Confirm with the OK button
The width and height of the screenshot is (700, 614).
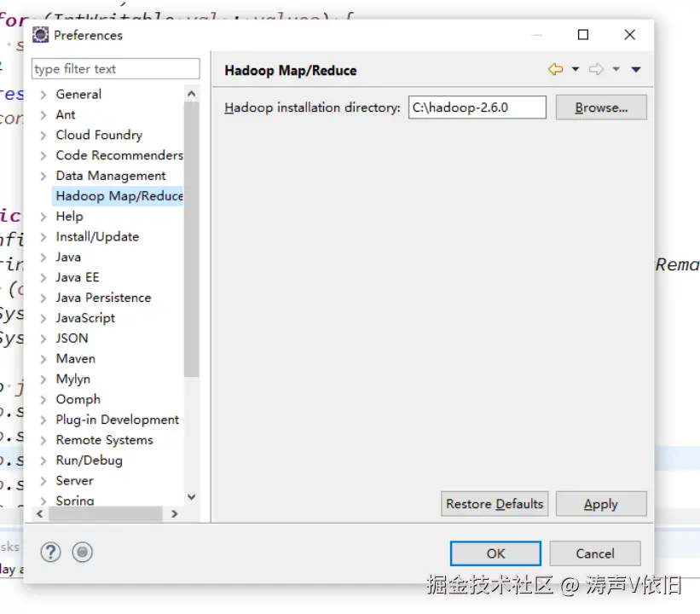click(495, 553)
